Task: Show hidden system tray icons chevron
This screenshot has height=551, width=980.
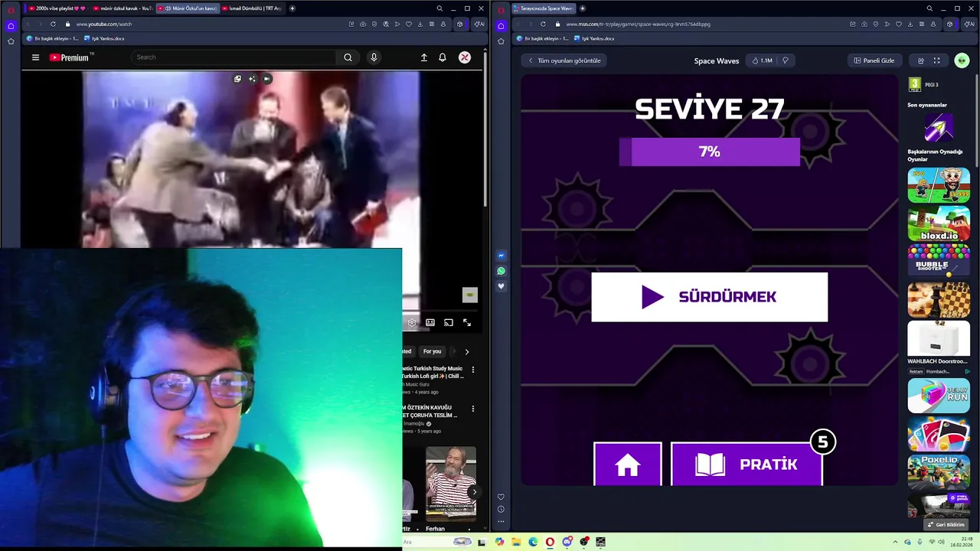Action: (x=897, y=542)
